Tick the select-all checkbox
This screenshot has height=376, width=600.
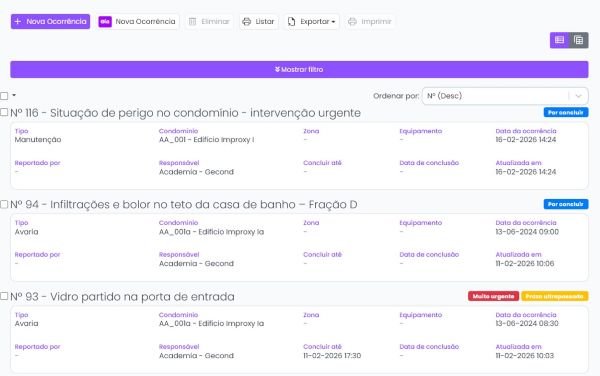click(x=4, y=96)
